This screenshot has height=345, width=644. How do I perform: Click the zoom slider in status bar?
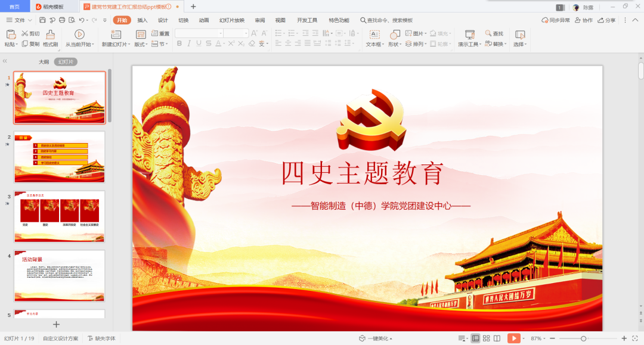(x=583, y=338)
